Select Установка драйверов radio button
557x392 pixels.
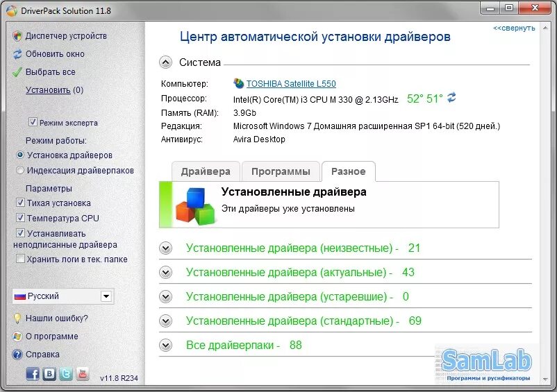point(20,155)
